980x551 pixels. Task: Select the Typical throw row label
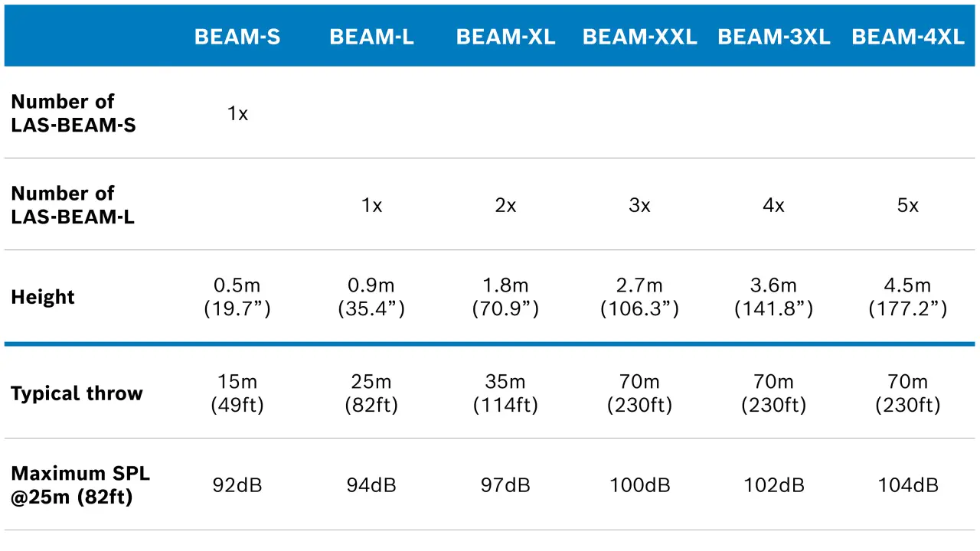coord(77,393)
